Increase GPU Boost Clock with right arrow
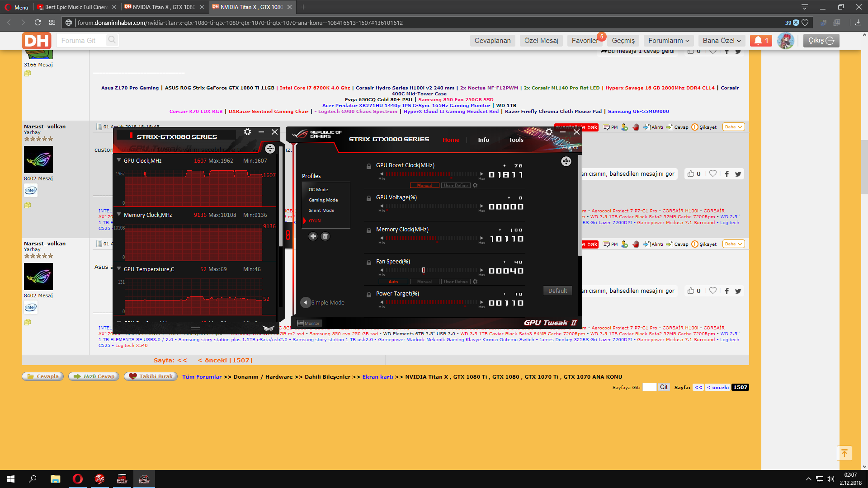This screenshot has height=488, width=868. (481, 174)
